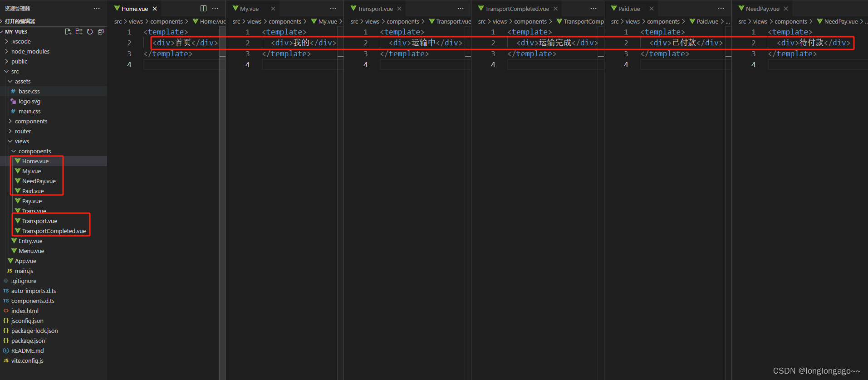868x380 pixels.
Task: Refresh the explorer file tree
Action: tap(90, 32)
